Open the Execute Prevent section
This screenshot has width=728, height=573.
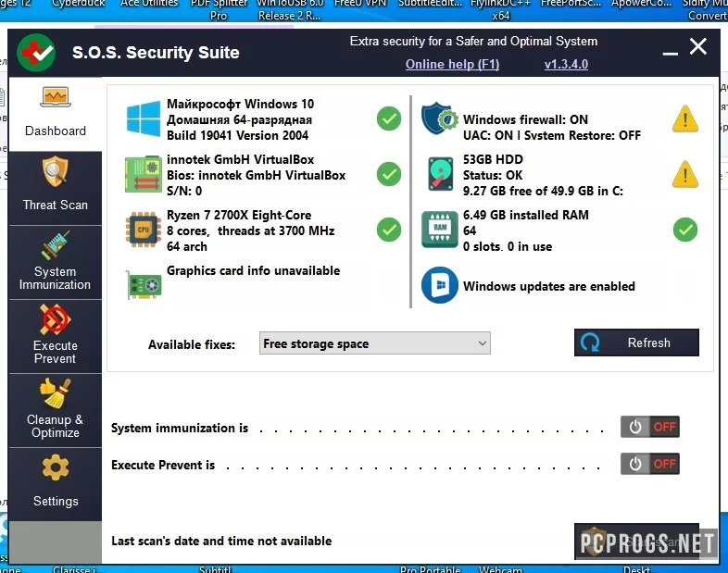pos(56,336)
